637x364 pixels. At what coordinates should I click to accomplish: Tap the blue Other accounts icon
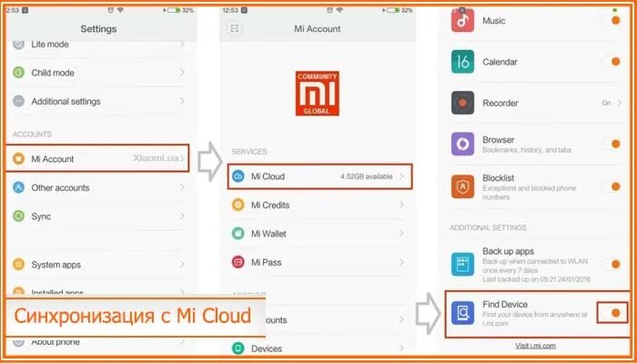[18, 187]
